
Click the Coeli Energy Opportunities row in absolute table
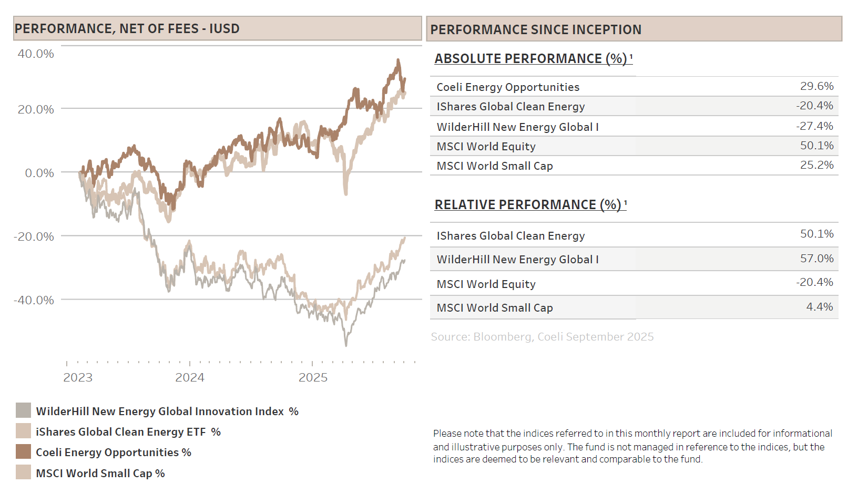click(x=508, y=87)
